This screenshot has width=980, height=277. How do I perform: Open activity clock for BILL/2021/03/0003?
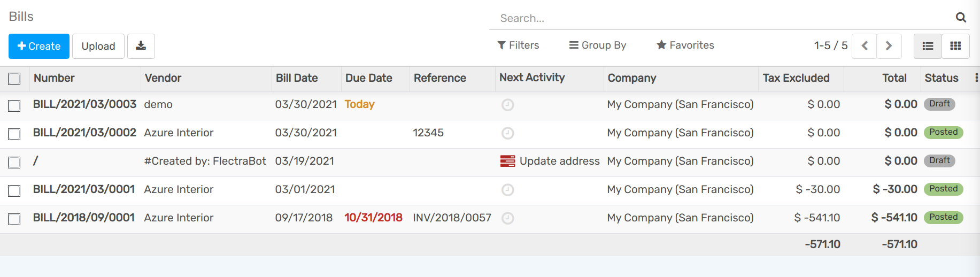(507, 105)
